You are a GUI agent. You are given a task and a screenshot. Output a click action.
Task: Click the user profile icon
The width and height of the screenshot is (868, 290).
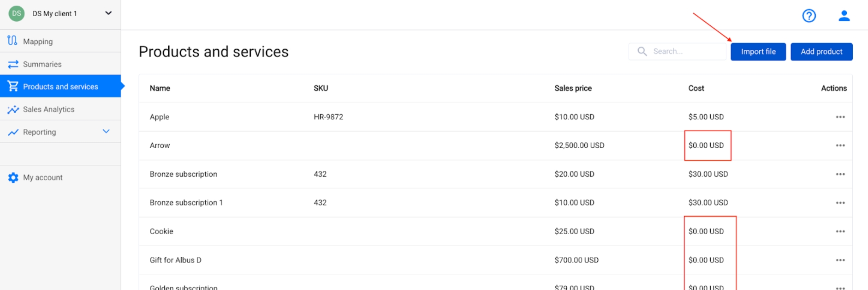pos(844,16)
